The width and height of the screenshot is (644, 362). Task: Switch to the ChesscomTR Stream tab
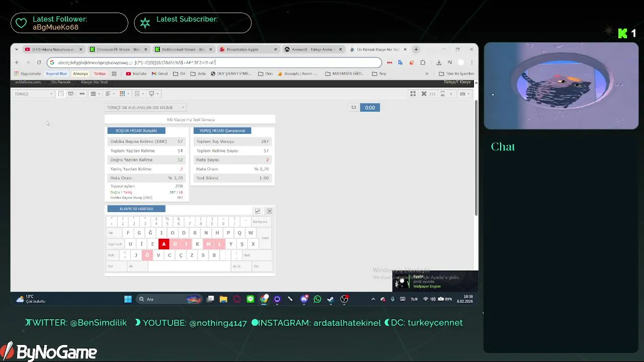click(x=119, y=49)
